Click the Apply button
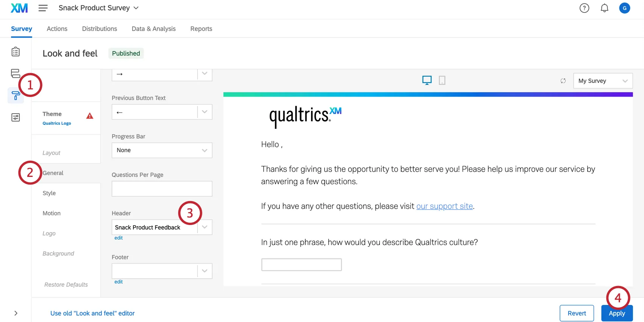 coord(616,313)
